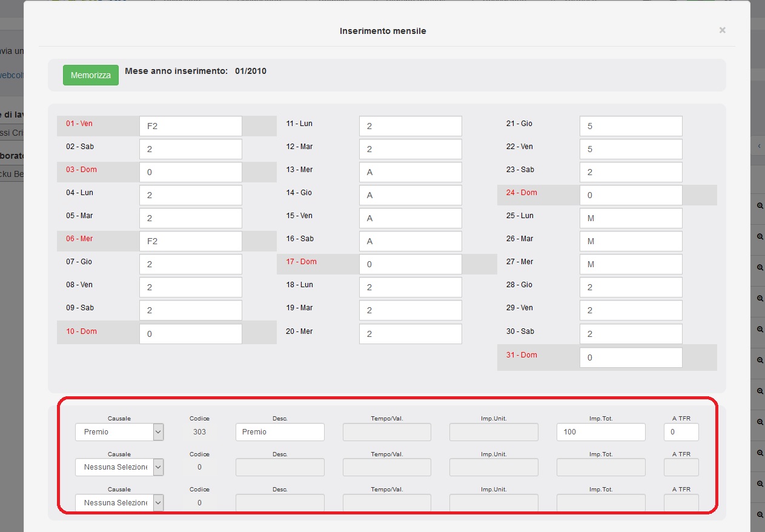Click the input for day 01 - Ven
This screenshot has height=532, width=765.
point(190,127)
